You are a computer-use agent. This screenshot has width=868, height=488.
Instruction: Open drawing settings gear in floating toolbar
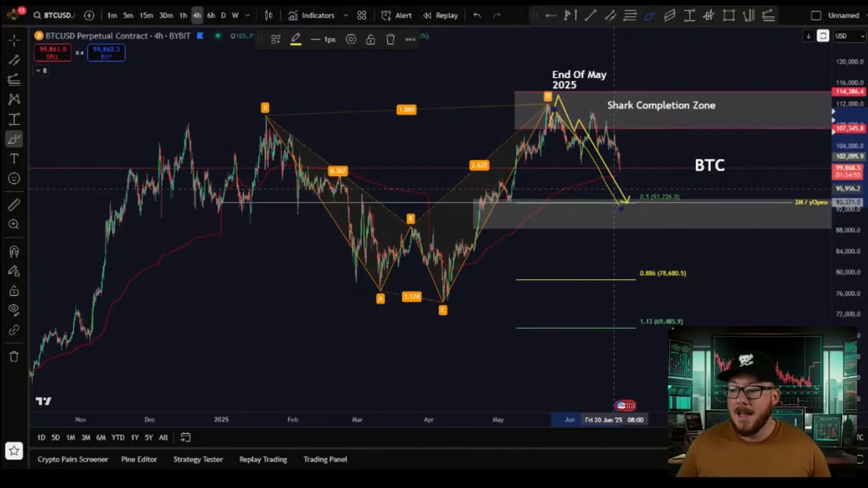(x=351, y=39)
